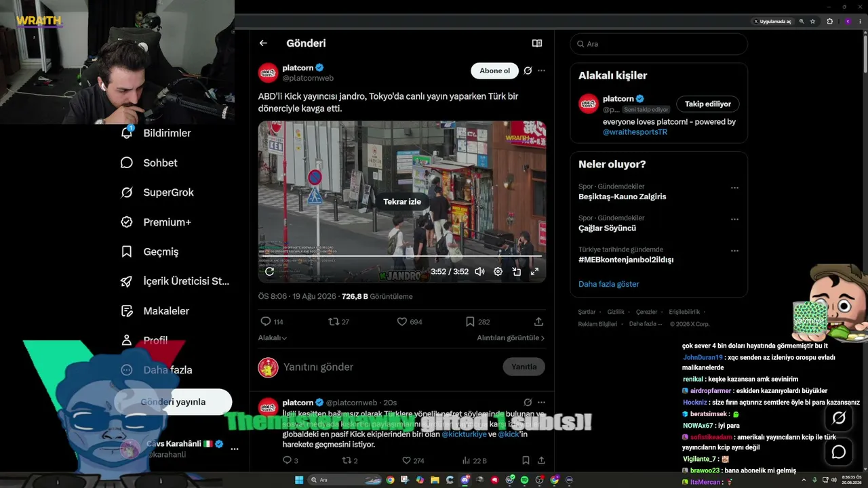The image size is (868, 488).
Task: Open Makaleler in the sidebar
Action: coord(155,311)
